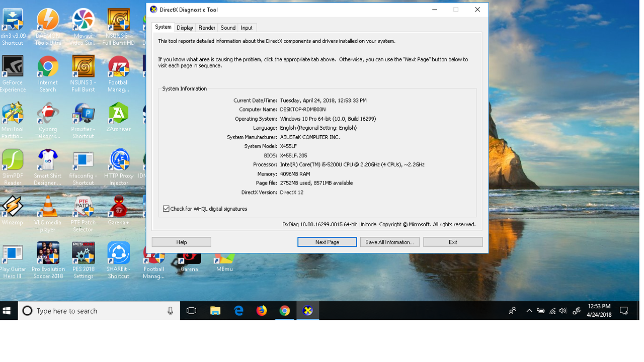Open VLC media player desktop icon
This screenshot has height=362, width=644.
(48, 214)
